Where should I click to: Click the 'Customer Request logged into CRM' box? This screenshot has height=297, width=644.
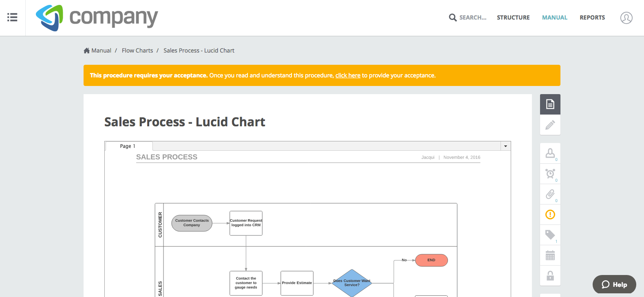tap(246, 223)
